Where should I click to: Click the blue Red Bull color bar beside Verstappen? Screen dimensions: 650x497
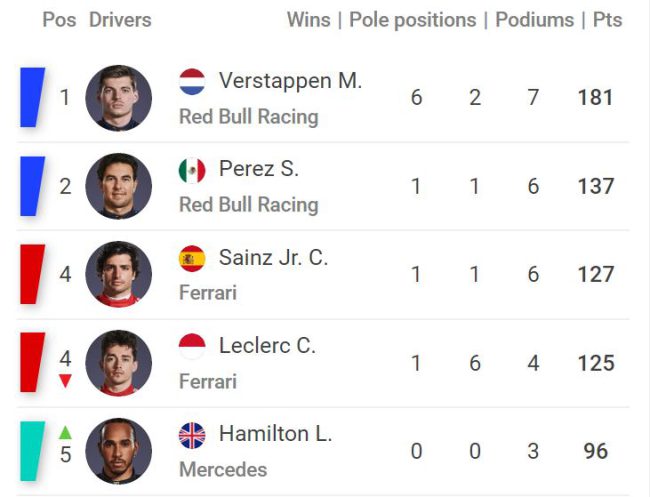pyautogui.click(x=32, y=97)
